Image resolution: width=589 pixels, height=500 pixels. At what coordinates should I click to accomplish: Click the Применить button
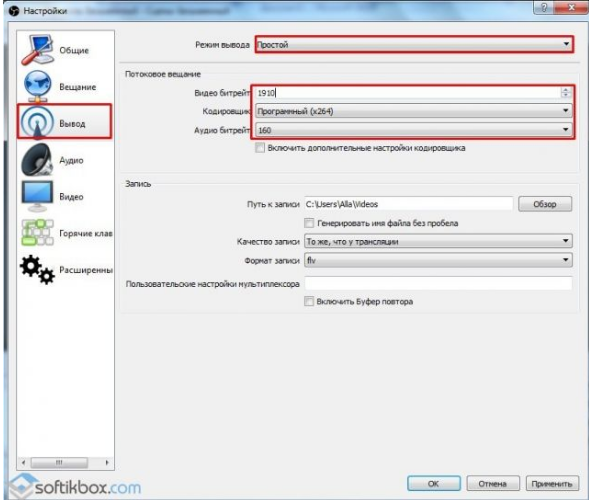552,484
